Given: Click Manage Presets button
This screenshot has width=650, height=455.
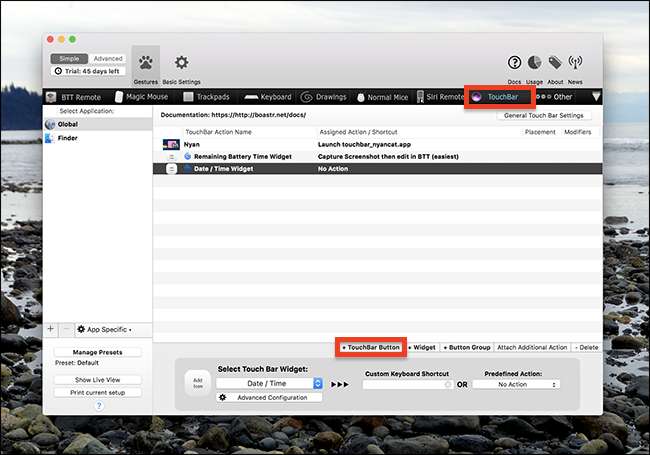Looking at the screenshot, I should coord(97,352).
